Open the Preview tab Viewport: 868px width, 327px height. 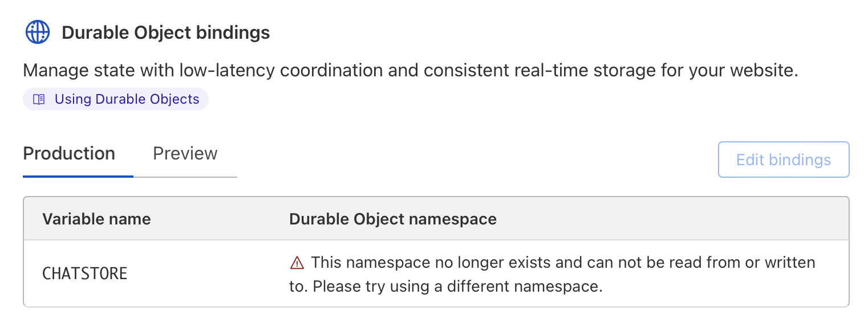pyautogui.click(x=185, y=154)
